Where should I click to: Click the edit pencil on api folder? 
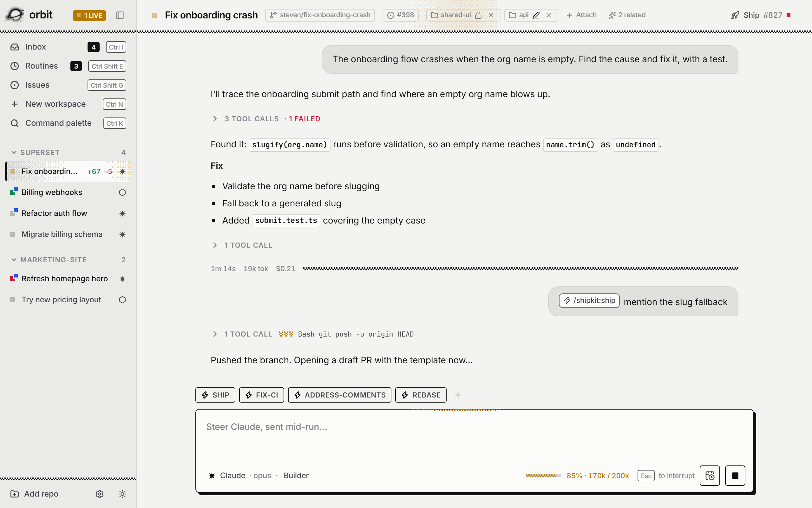[x=536, y=15]
